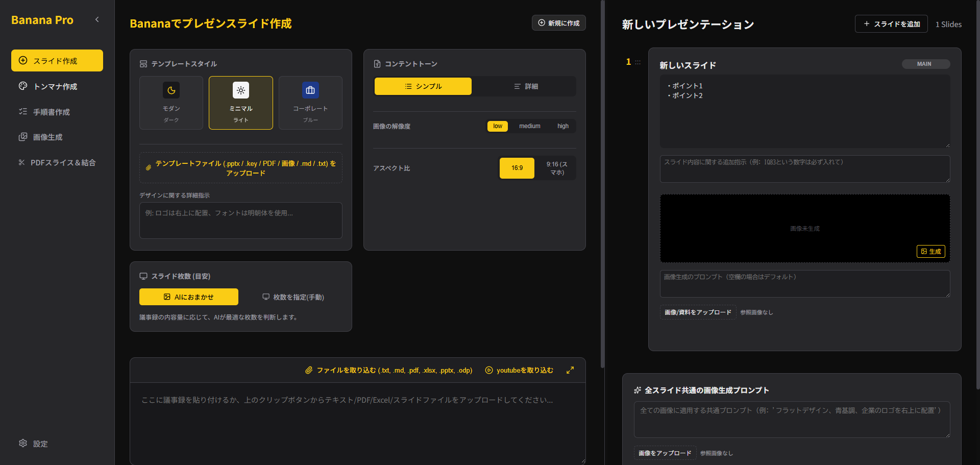Open 設定 gear in sidebar
Screen dimensions: 980x465
[x=33, y=444]
